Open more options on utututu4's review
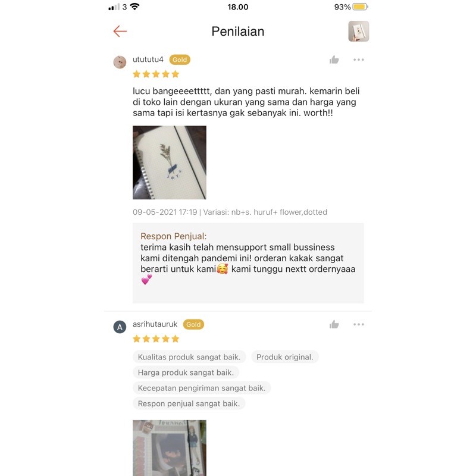476x476 pixels. click(359, 60)
